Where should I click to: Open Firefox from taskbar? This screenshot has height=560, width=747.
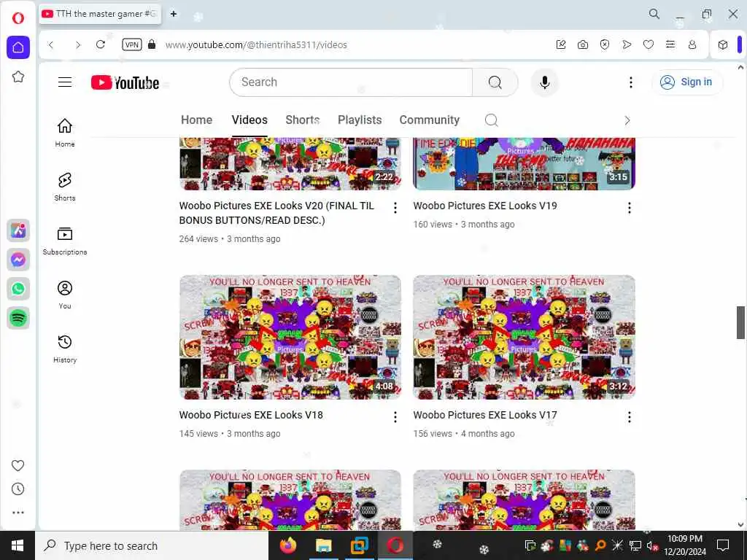tap(287, 545)
